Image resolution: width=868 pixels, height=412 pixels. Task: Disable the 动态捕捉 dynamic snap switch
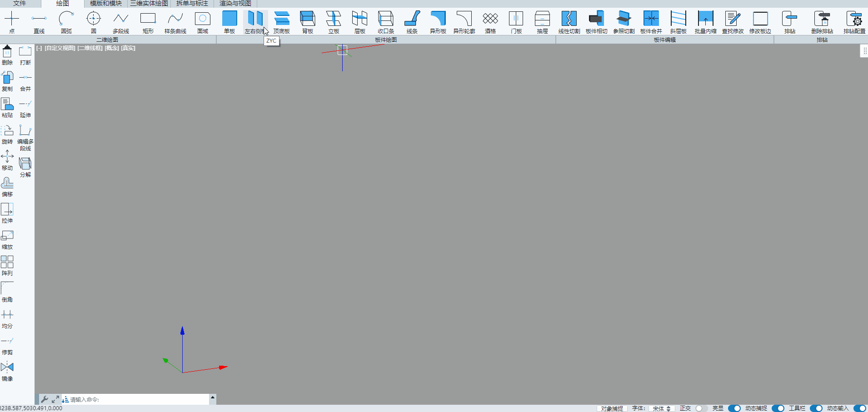pyautogui.click(x=778, y=408)
